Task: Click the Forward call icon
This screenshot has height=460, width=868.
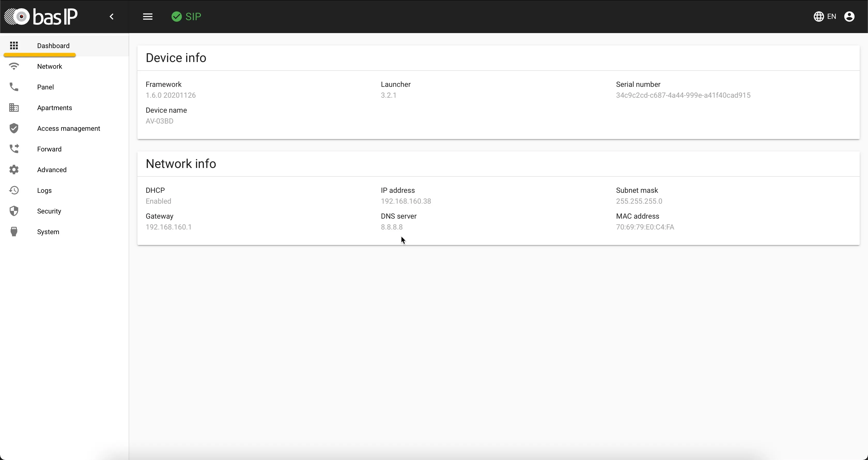Action: [14, 149]
